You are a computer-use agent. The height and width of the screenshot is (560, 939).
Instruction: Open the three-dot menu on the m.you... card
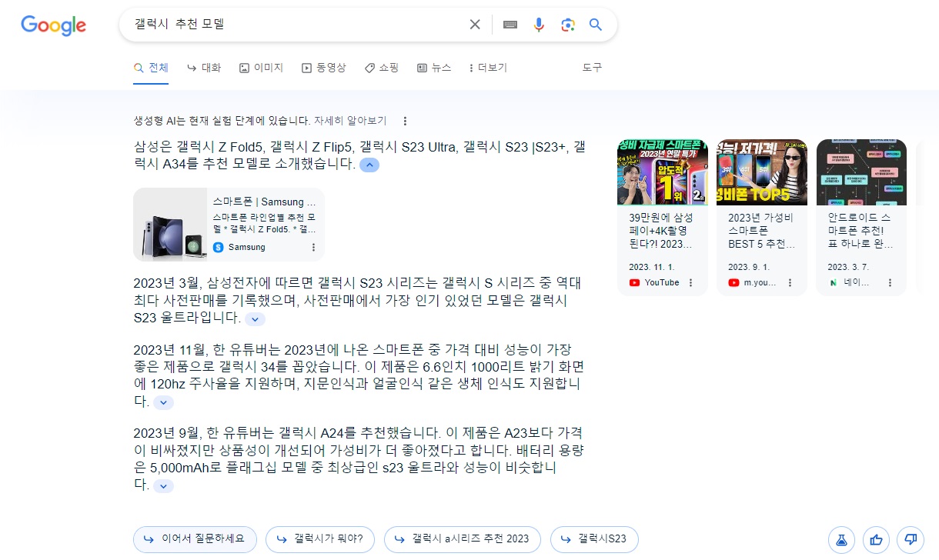pos(790,282)
